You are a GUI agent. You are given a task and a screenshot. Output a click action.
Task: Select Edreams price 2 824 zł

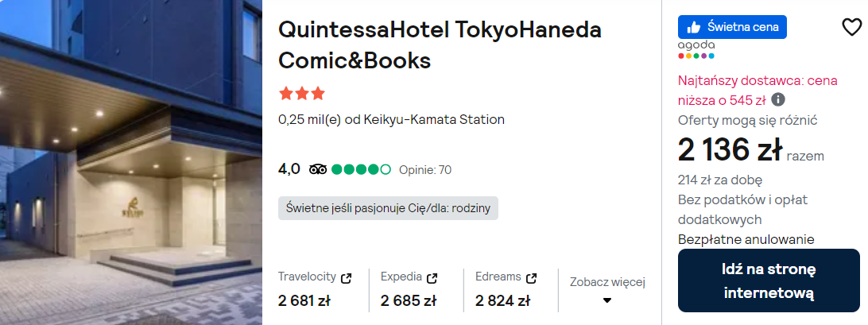click(502, 300)
